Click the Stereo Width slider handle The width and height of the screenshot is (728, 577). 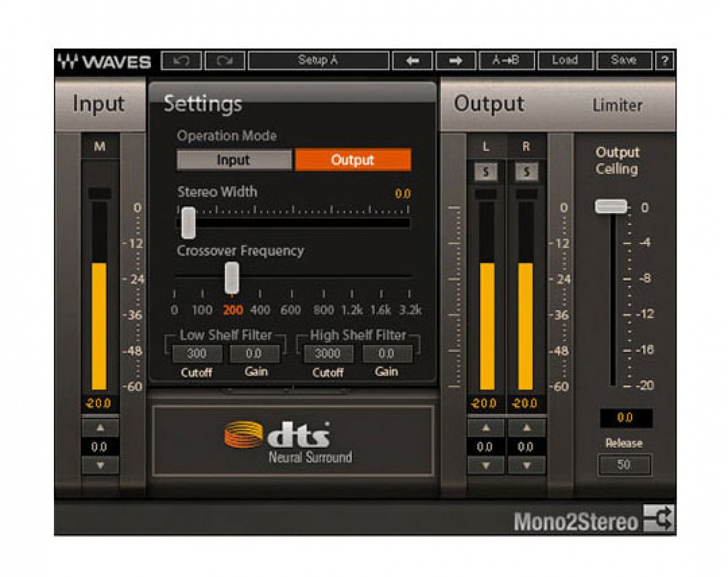[x=188, y=221]
